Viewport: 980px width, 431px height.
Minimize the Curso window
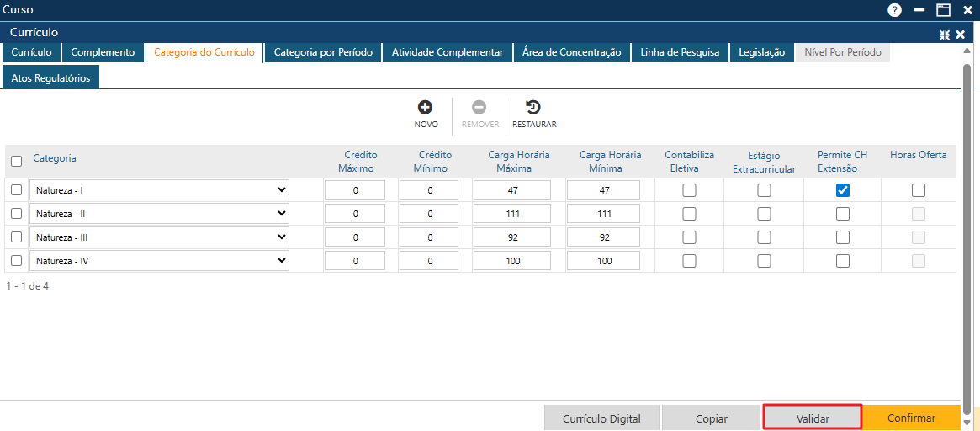(x=919, y=10)
